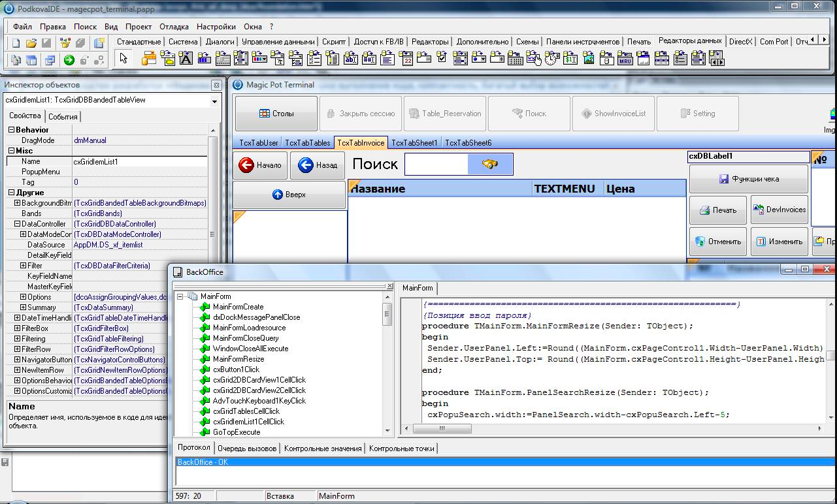Screen dimensions: 837x504
Task: Click the Функции чека button
Action: point(748,179)
